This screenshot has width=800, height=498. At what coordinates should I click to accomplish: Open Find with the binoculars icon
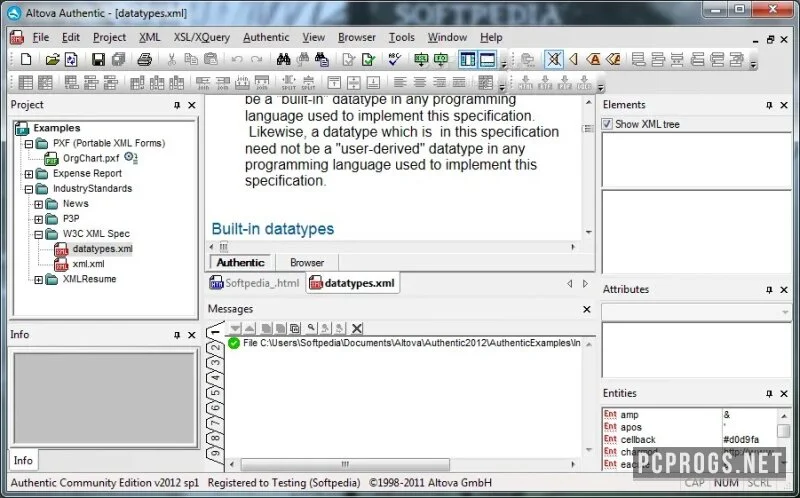coord(283,60)
